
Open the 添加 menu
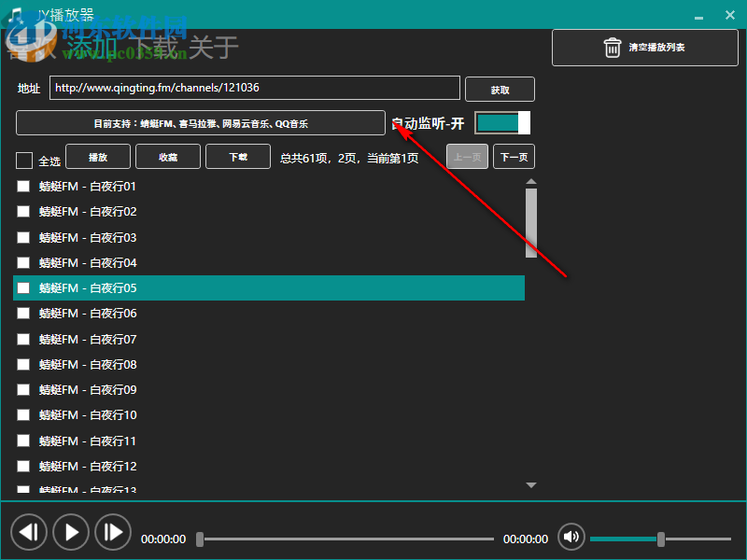[x=92, y=45]
